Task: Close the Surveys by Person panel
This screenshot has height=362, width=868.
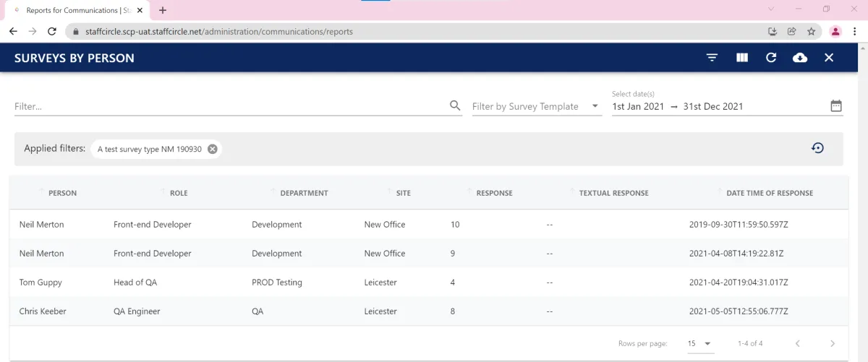Action: click(x=829, y=58)
